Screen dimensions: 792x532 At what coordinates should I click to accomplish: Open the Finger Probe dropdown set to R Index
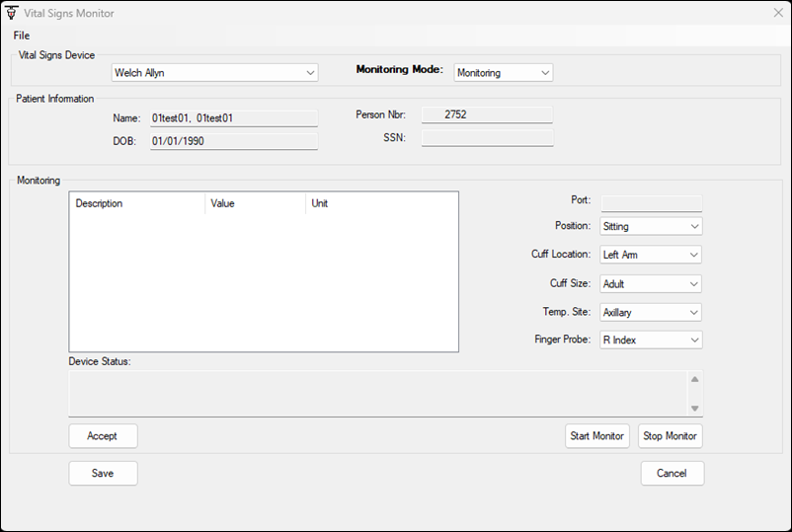[651, 341]
